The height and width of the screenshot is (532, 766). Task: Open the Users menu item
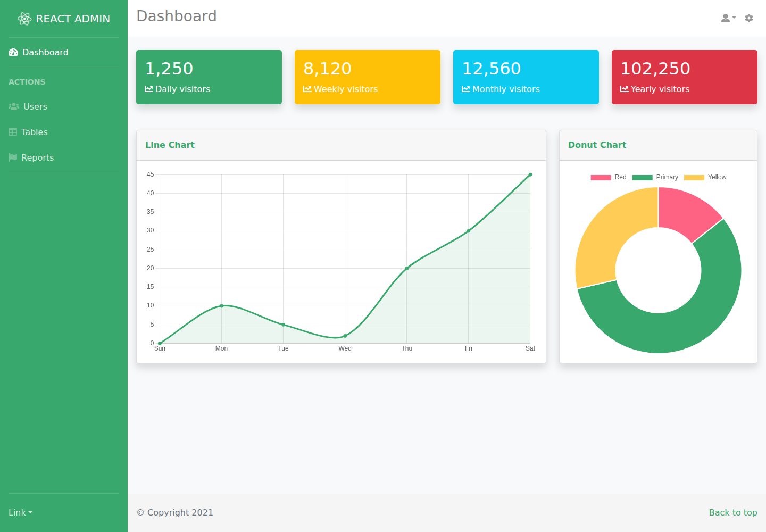coord(64,106)
